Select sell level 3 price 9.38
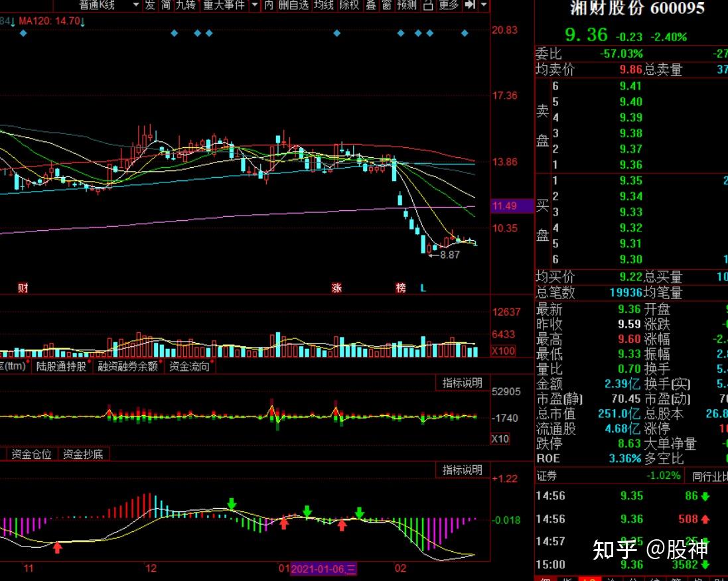The width and height of the screenshot is (728, 581). (630, 133)
